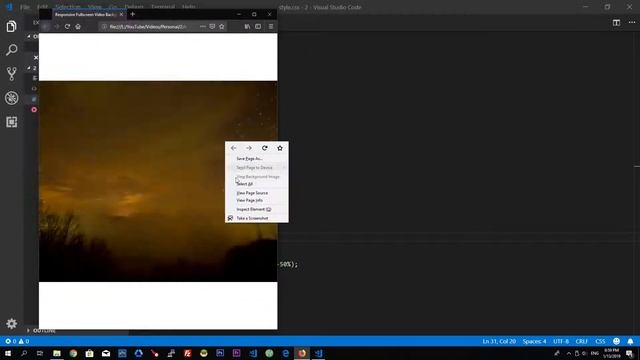This screenshot has width=640, height=360.
Task: Open the Firefox hamburger menu
Action: click(x=271, y=27)
